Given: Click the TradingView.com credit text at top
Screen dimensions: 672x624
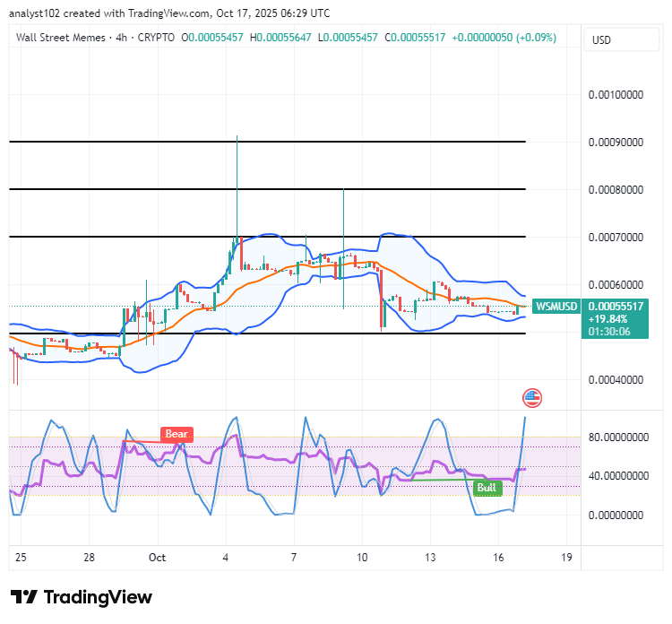Looking at the screenshot, I should (x=169, y=13).
